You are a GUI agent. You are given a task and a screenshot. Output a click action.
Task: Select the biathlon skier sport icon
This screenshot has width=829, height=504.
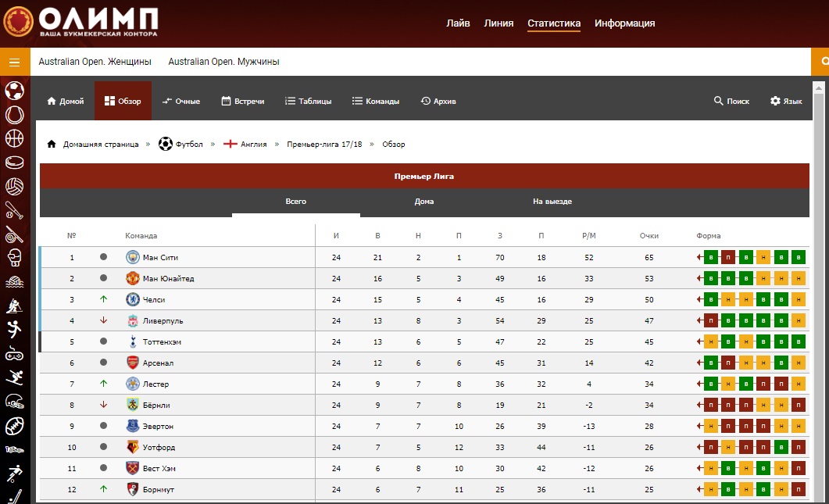(x=14, y=306)
